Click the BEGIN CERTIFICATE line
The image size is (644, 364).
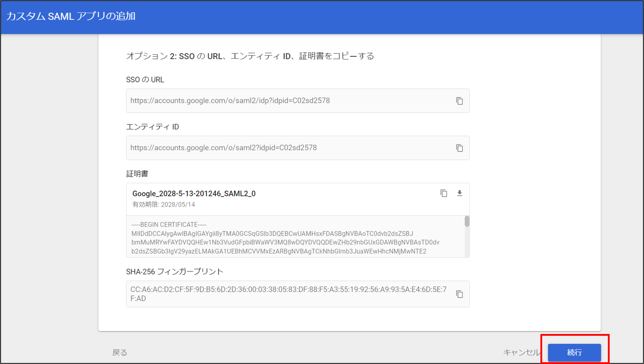(169, 225)
